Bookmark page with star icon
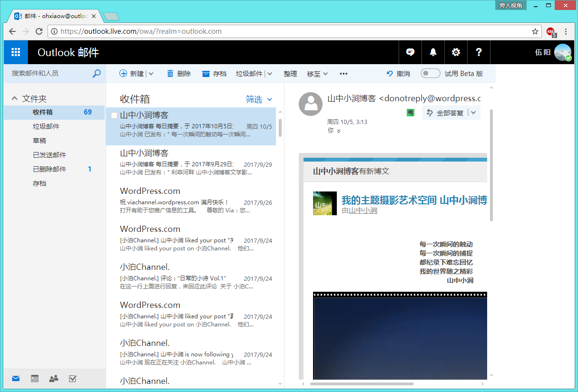This screenshot has height=392, width=578. 535,31
